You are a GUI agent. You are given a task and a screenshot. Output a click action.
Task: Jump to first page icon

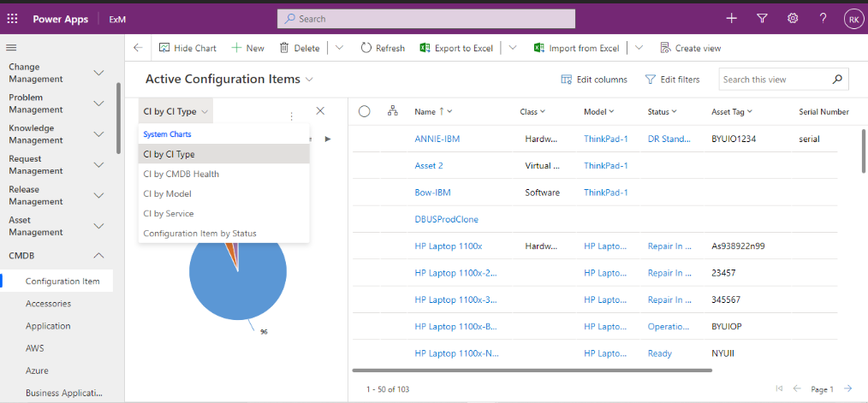pos(780,389)
